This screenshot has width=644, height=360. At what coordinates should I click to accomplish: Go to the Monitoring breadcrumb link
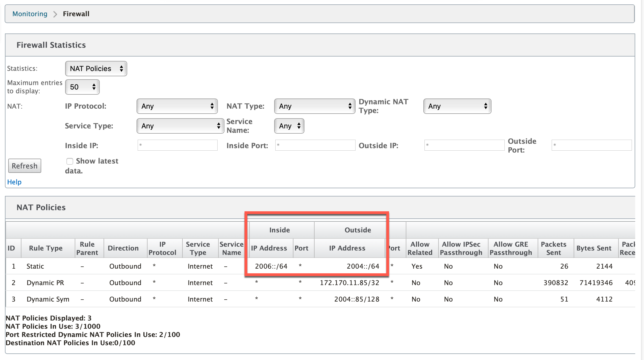pos(30,14)
